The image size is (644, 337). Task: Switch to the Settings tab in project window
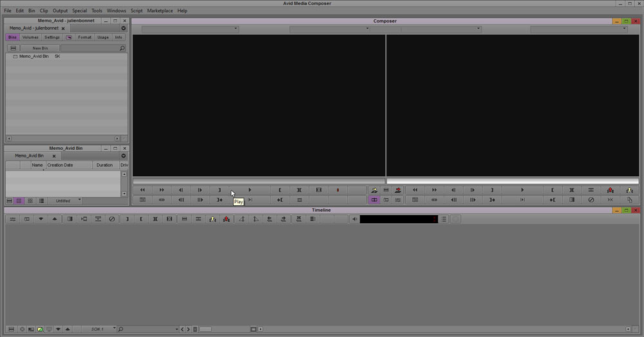point(52,37)
